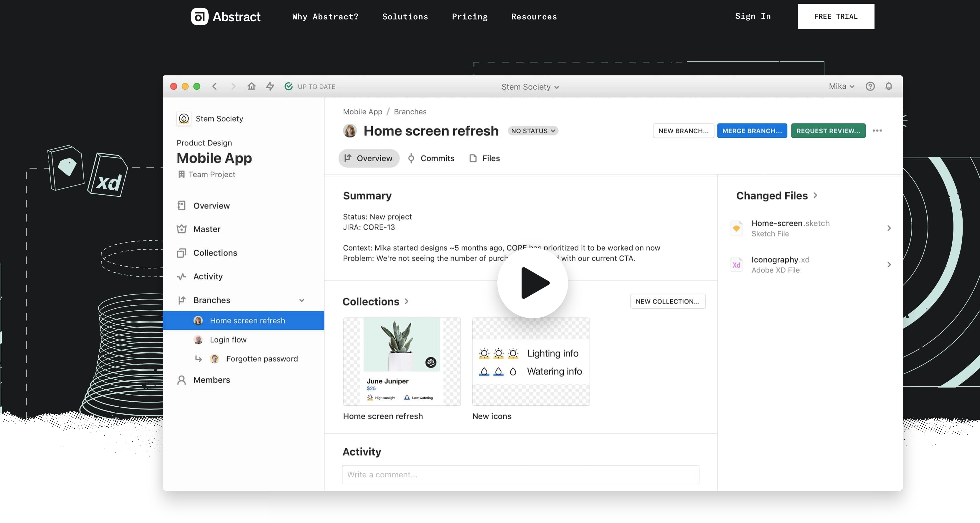Expand the Stem Society title dropdown

coord(530,87)
